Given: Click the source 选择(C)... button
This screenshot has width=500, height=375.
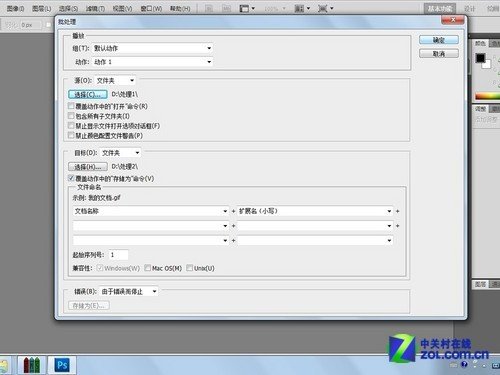Looking at the screenshot, I should pyautogui.click(x=88, y=94).
